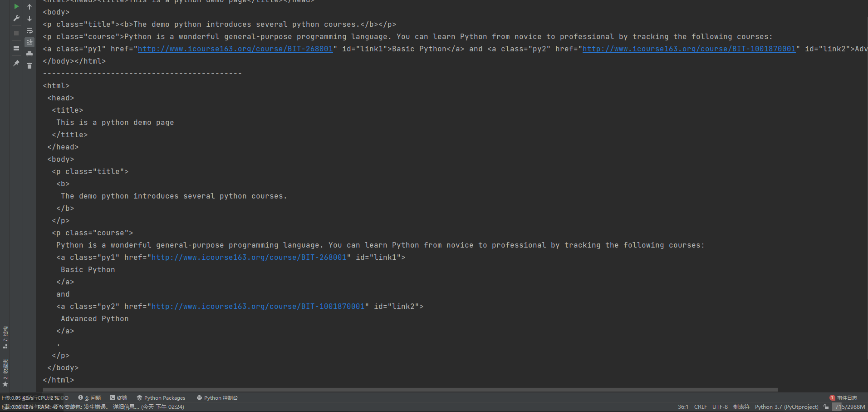The image size is (868, 412).
Task: Click the horizontal scrollbar under the console
Action: (x=410, y=390)
